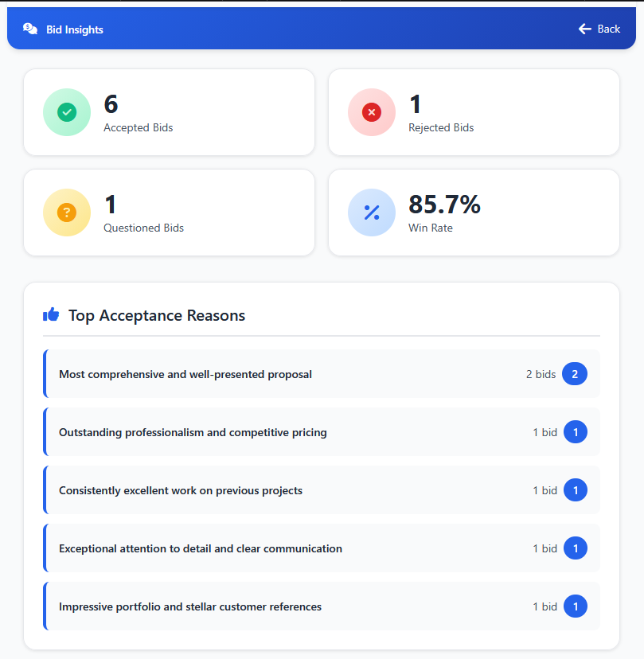Click the Questioned Bids card
Viewport: 644px width, 659px height.
coord(169,213)
